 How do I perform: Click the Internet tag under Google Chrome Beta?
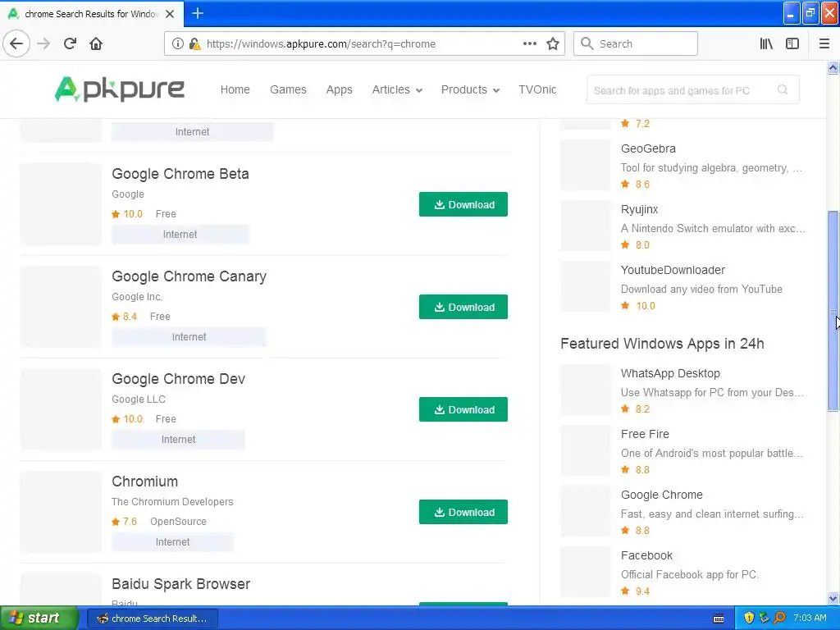(x=180, y=234)
